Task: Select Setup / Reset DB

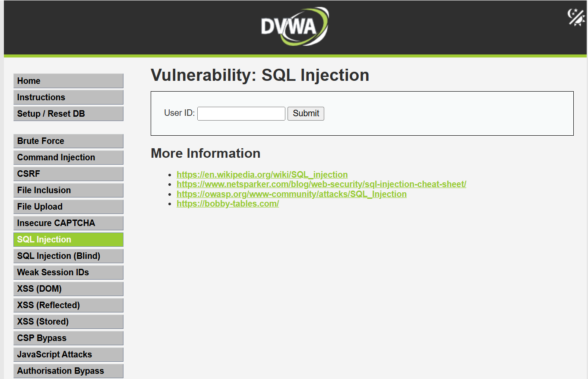Action: pos(68,114)
